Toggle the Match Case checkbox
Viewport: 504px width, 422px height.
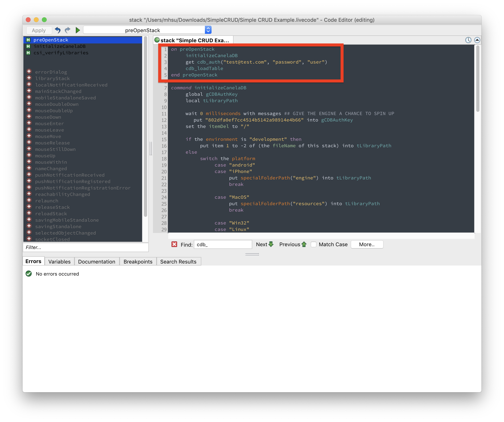[313, 244]
